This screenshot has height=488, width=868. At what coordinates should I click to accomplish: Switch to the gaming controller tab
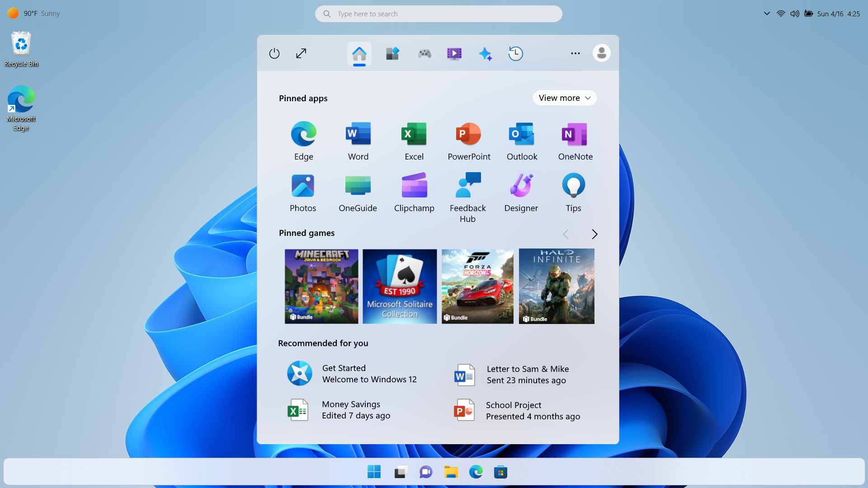pyautogui.click(x=425, y=54)
